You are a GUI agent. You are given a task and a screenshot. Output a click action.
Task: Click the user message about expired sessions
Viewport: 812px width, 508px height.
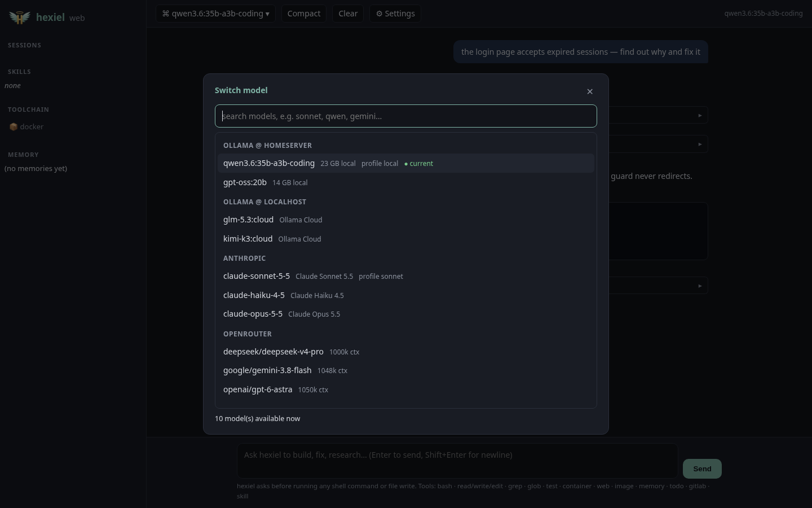pos(581,52)
